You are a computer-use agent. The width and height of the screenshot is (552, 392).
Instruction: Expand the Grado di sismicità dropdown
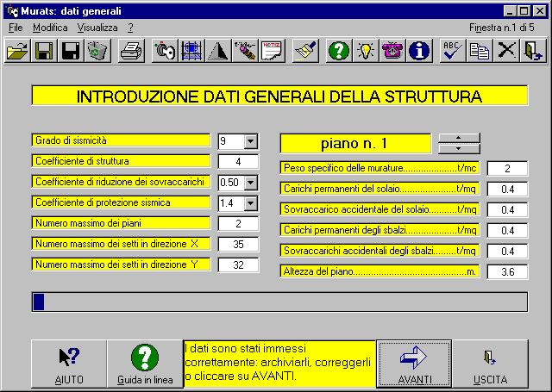(x=250, y=141)
